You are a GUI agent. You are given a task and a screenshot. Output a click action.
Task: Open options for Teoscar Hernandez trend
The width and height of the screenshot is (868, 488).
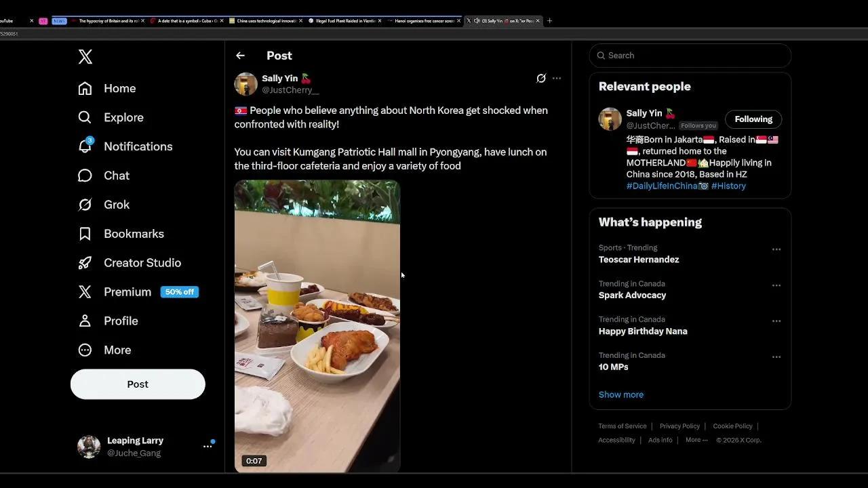[776, 249]
